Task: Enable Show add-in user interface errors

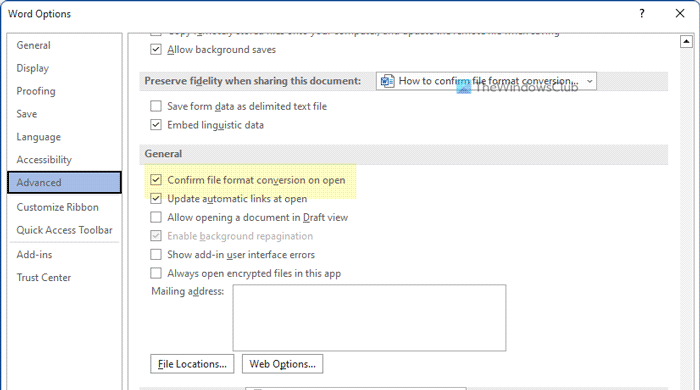Action: [156, 254]
